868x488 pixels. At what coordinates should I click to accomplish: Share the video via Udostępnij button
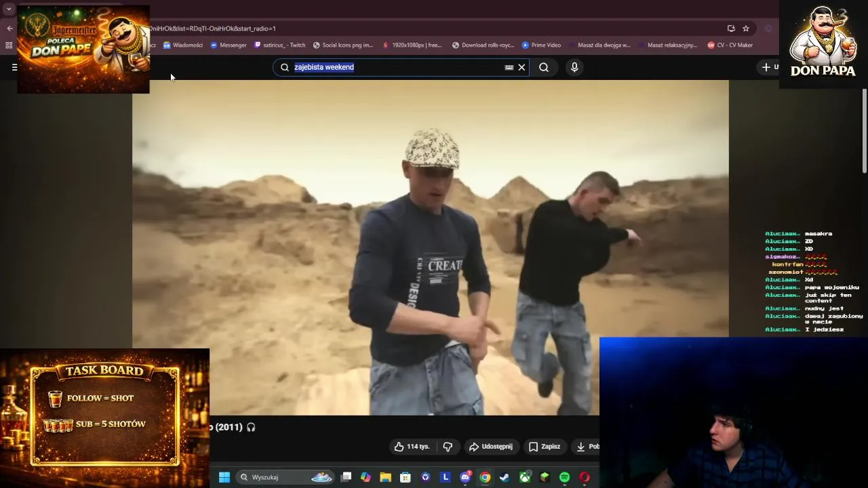click(x=491, y=447)
